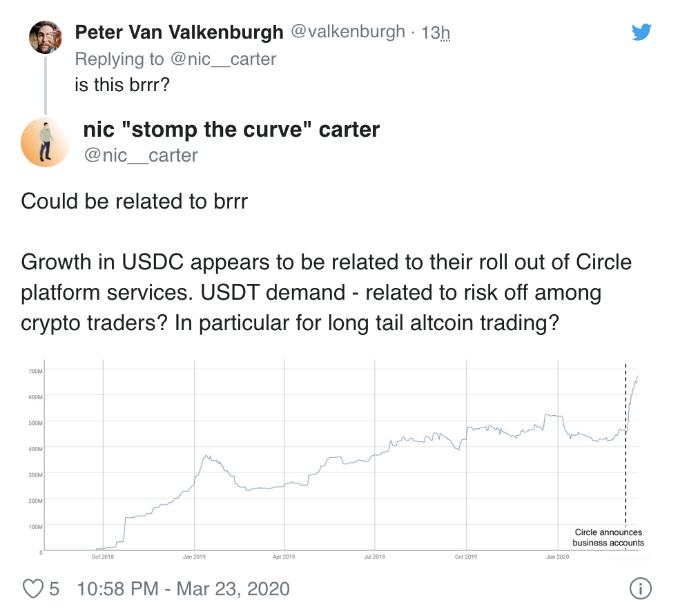Click the 700M y-axis label

35,371
